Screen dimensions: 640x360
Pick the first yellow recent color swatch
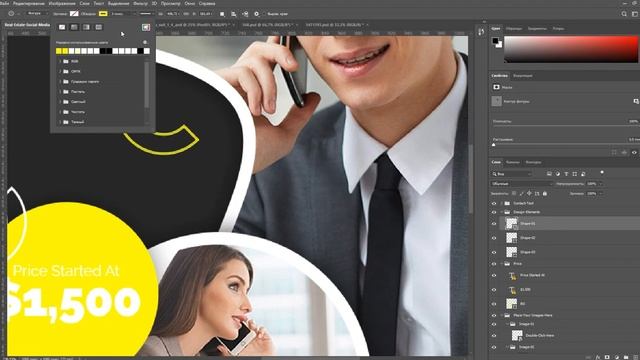59,51
